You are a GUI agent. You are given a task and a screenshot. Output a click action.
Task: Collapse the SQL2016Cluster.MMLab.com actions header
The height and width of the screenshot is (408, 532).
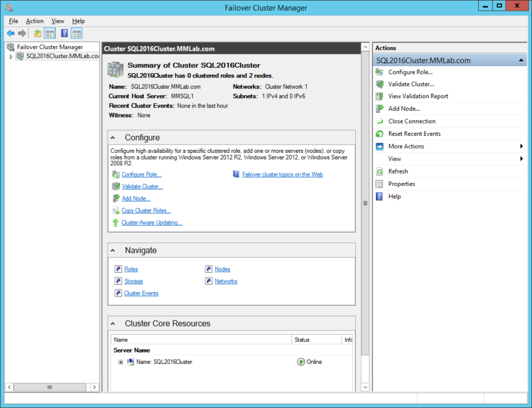click(521, 60)
